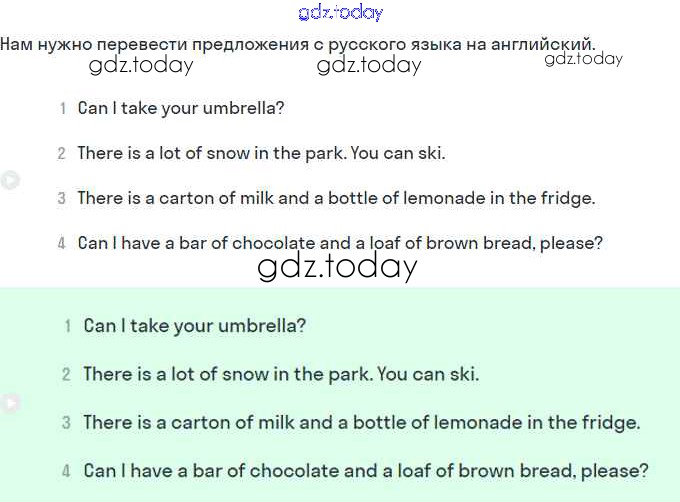Open the blue gdz.today link at top
Image resolution: width=680 pixels, height=502 pixels.
(340, 13)
